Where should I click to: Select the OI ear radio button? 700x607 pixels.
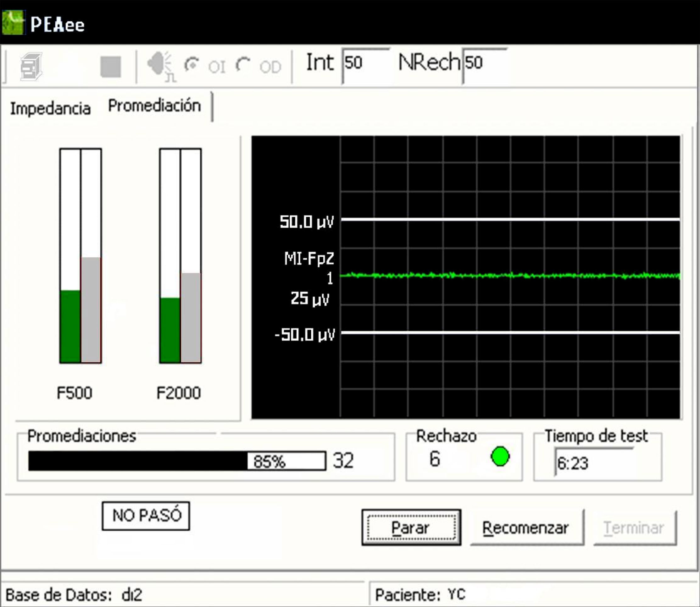click(x=192, y=64)
